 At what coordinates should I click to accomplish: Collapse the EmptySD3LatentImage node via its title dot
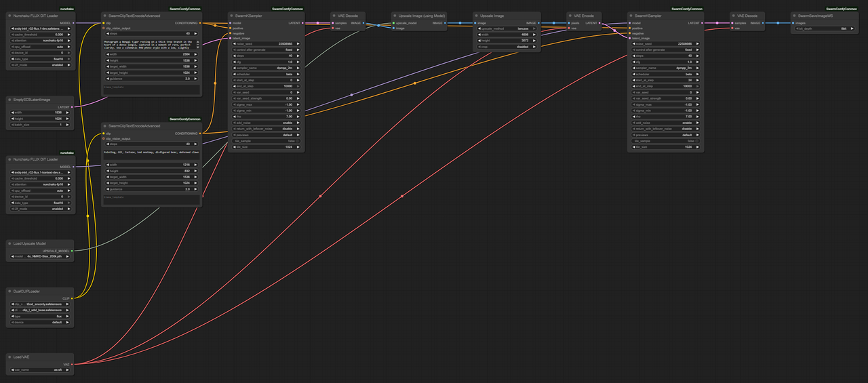(x=9, y=100)
